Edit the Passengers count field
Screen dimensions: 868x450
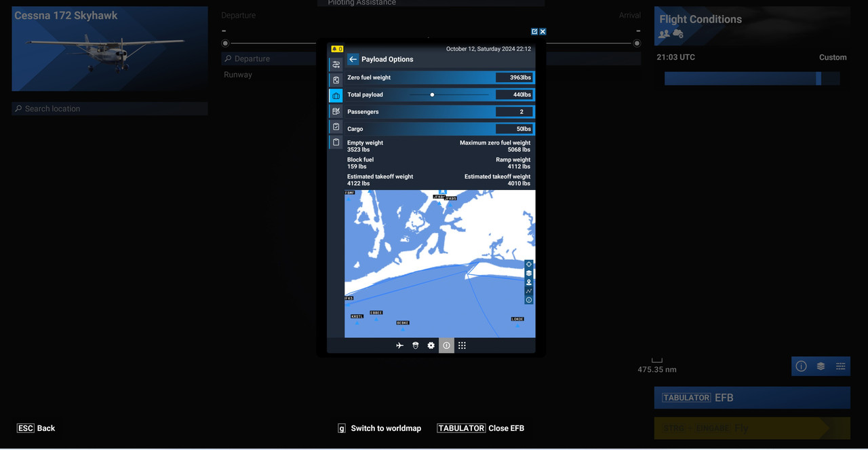point(514,111)
